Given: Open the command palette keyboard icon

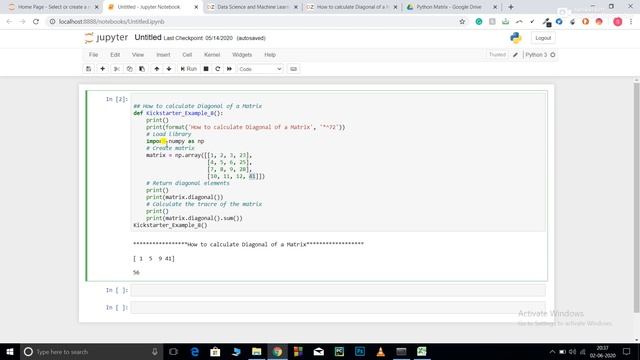Looking at the screenshot, I should [x=293, y=69].
